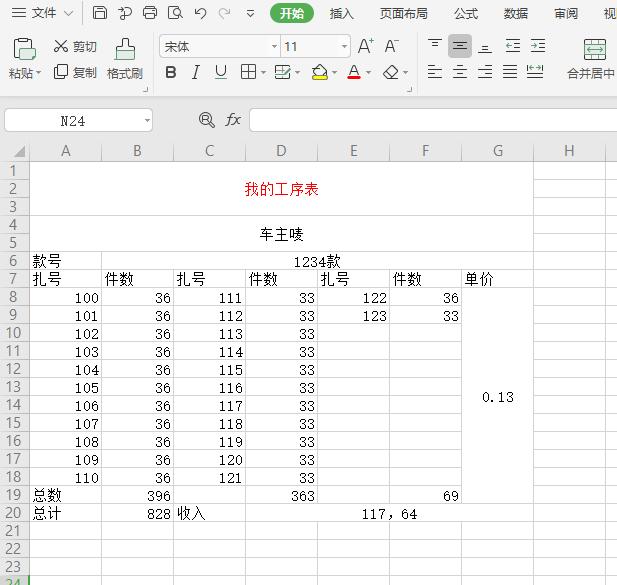Click the distributed alignment icon
Screen dimensions: 617x585
click(x=535, y=72)
